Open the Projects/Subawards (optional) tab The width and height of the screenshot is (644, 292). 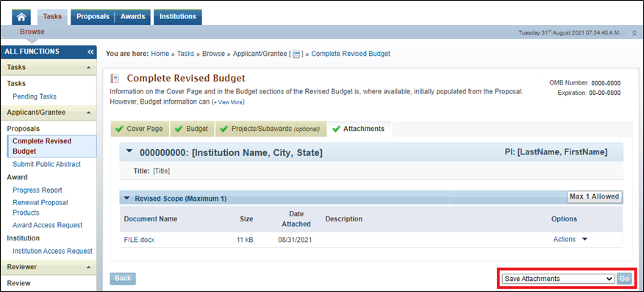tap(271, 129)
